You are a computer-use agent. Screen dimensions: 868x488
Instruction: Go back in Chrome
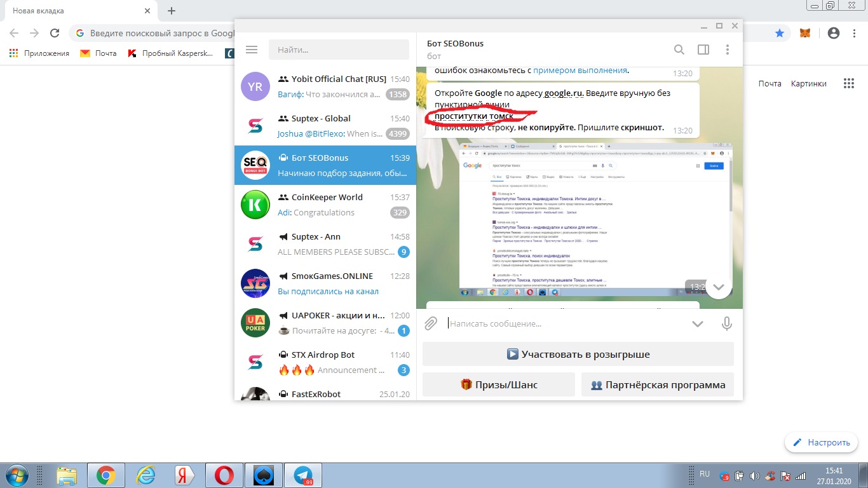14,33
